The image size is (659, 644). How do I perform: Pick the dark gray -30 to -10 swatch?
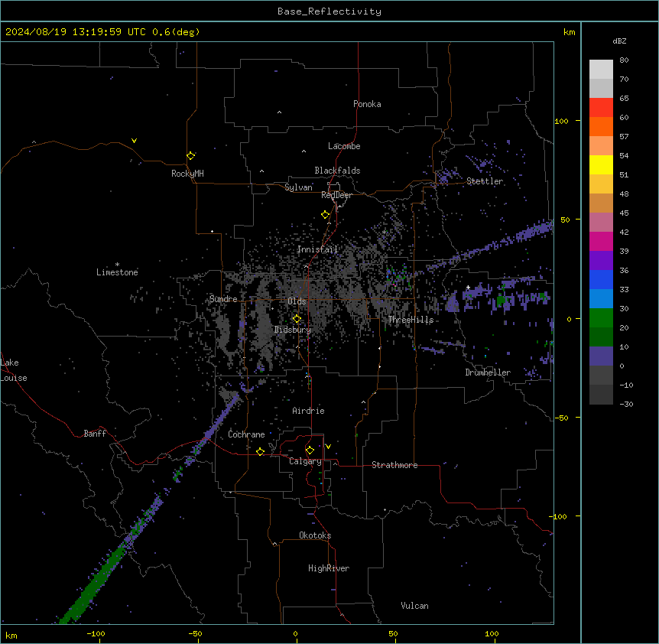point(601,395)
